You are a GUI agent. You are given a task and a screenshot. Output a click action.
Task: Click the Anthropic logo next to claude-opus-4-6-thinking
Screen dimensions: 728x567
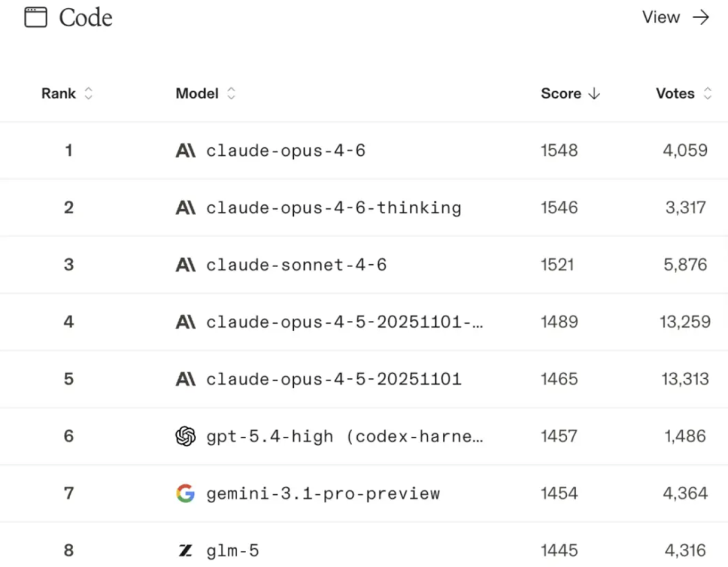[185, 208]
